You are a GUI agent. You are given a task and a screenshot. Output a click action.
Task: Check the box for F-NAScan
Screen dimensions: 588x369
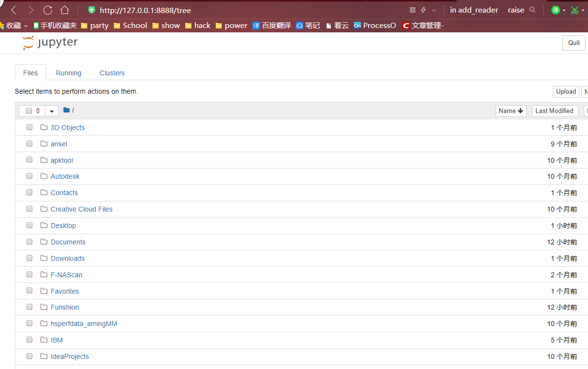tap(29, 274)
